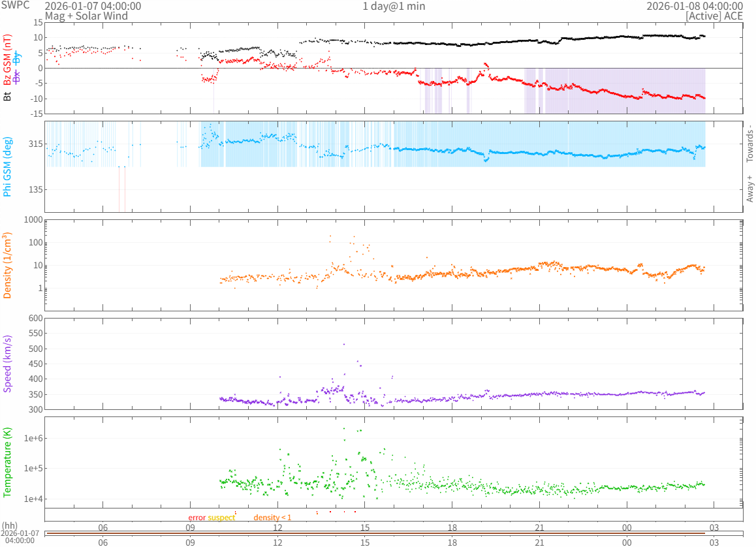
Task: Click the Density (1/cm³) axis label
Action: click(8, 266)
